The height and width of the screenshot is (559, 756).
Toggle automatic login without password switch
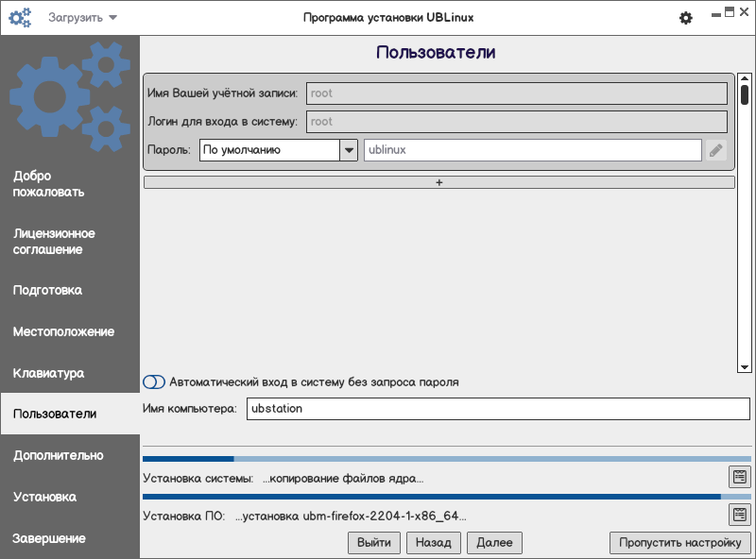154,382
